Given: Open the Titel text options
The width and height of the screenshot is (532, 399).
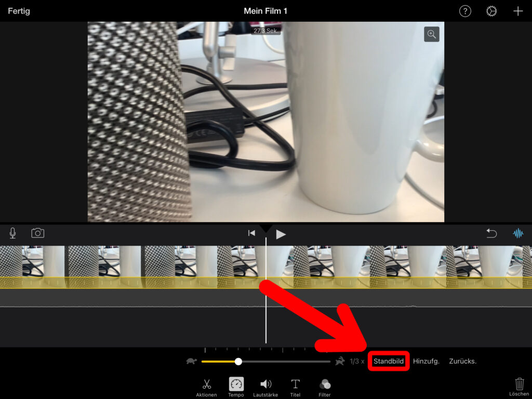Looking at the screenshot, I should (x=295, y=387).
